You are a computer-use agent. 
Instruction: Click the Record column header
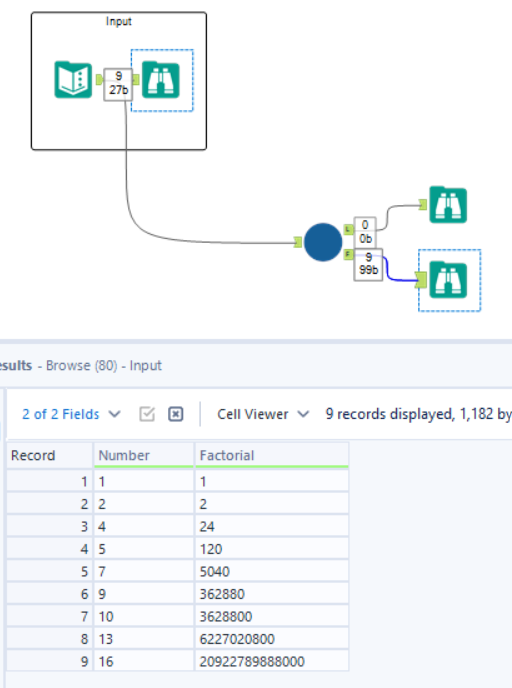click(49, 455)
